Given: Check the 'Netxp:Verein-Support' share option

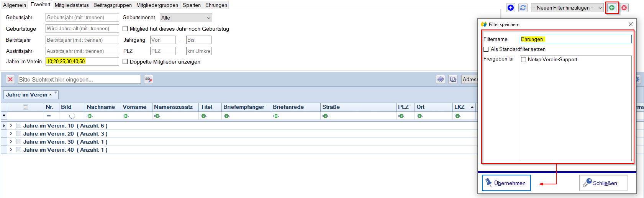Looking at the screenshot, I should (523, 59).
